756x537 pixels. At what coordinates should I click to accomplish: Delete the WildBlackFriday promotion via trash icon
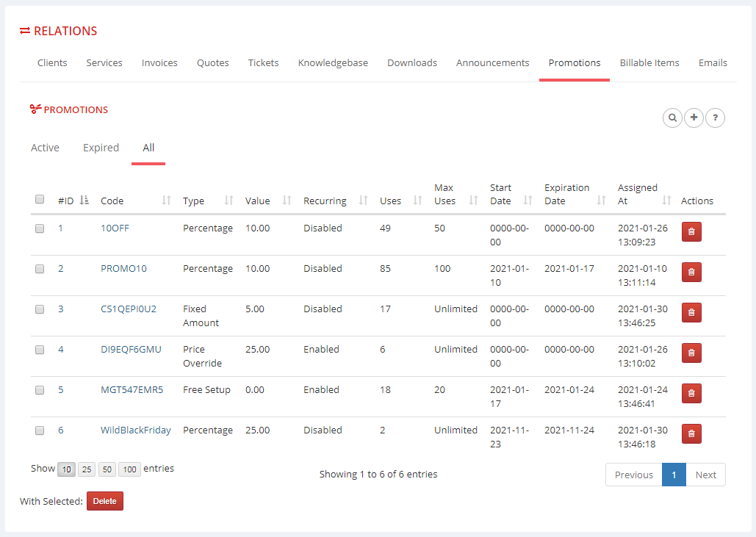(691, 433)
